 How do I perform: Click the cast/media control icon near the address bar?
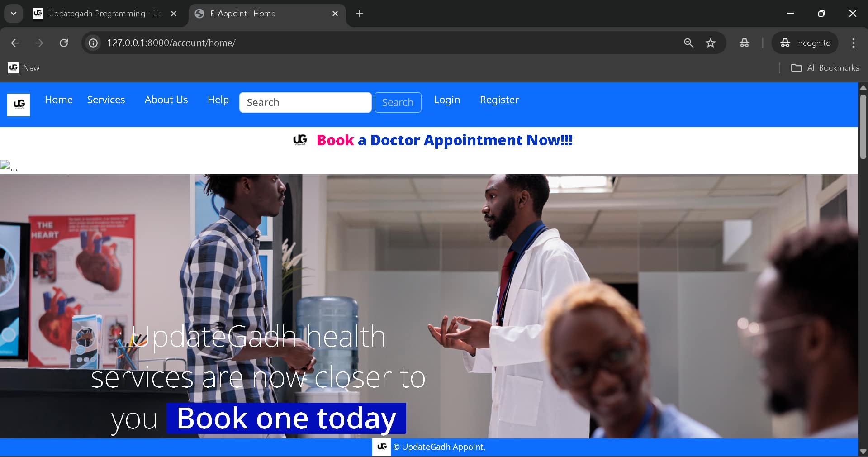(x=744, y=43)
